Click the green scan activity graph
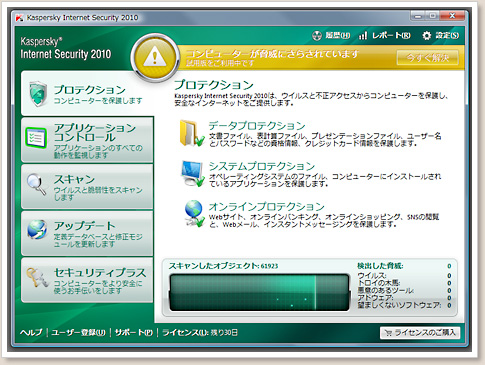 tap(259, 293)
